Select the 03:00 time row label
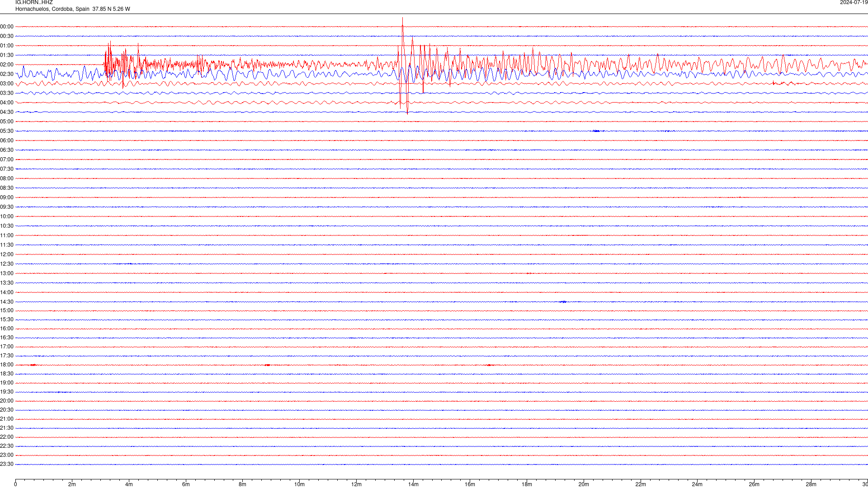This screenshot has width=868, height=488. click(7, 84)
